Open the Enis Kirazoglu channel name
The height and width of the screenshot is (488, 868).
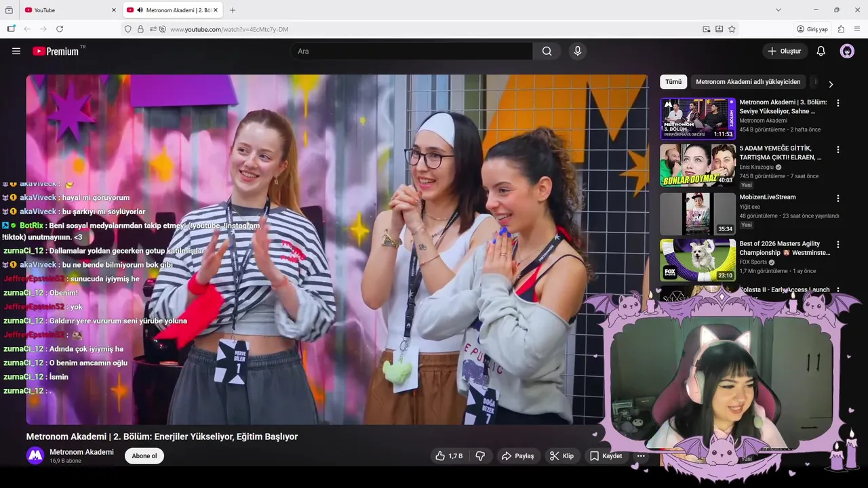tap(757, 167)
